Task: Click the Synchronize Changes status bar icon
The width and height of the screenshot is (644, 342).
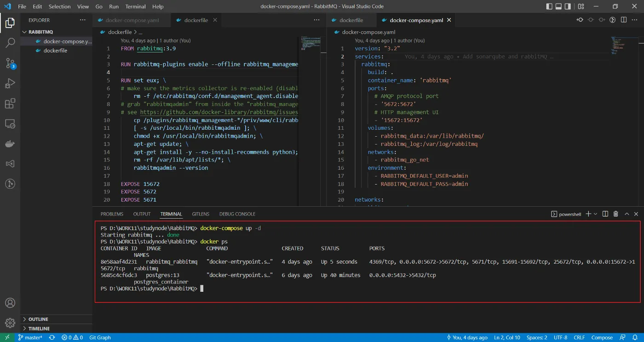Action: tap(52, 337)
